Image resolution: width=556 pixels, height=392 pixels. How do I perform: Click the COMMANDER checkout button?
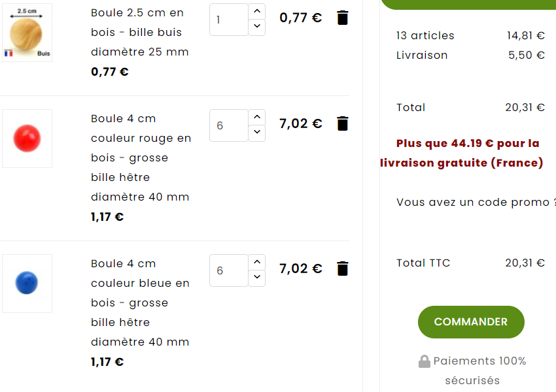471,322
